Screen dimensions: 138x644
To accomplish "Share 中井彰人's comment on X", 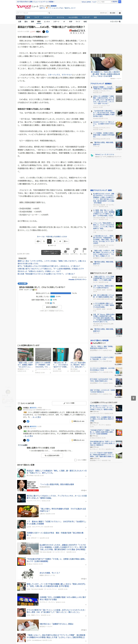I will [x=24, y=421].
